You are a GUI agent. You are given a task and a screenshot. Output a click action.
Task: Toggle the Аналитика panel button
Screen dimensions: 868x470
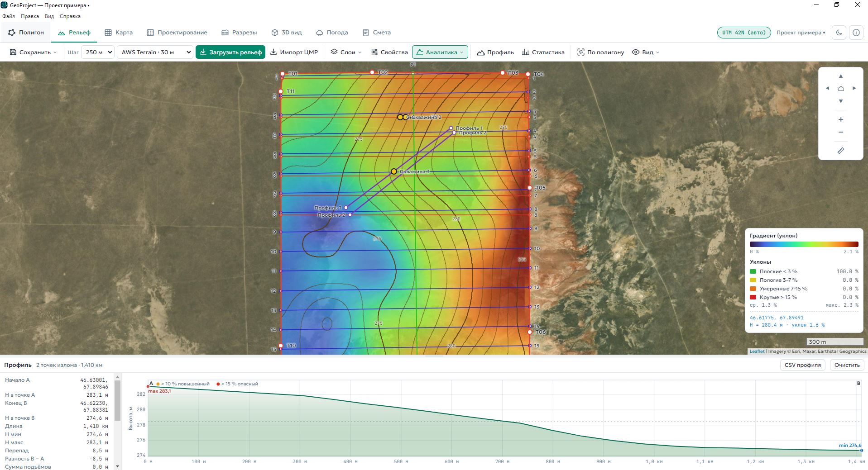pos(440,52)
